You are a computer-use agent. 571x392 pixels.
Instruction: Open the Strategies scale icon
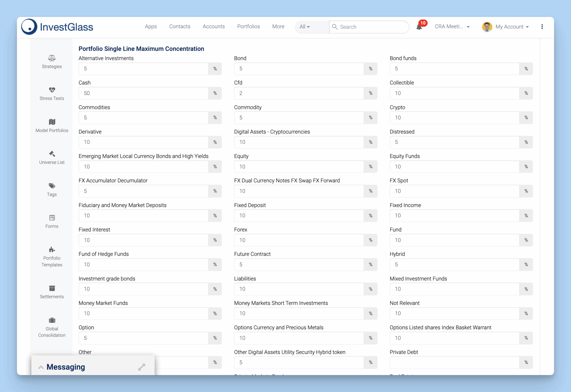tap(52, 58)
